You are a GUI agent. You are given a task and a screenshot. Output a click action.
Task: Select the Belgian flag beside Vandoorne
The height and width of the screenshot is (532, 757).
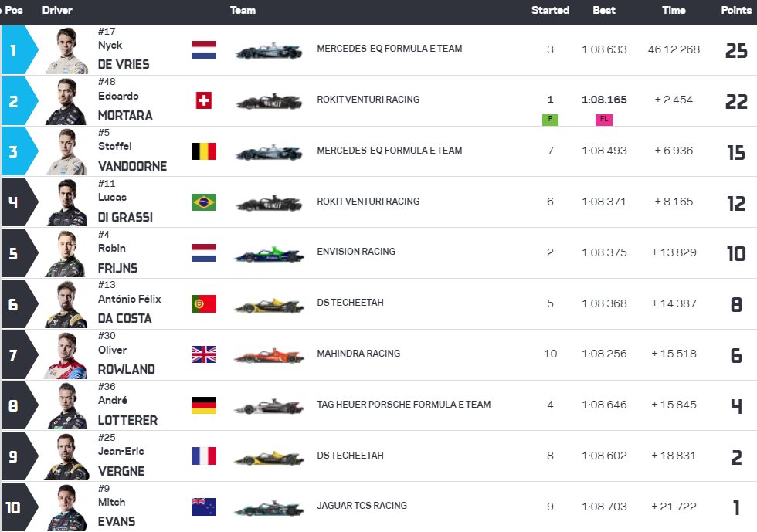(x=204, y=151)
